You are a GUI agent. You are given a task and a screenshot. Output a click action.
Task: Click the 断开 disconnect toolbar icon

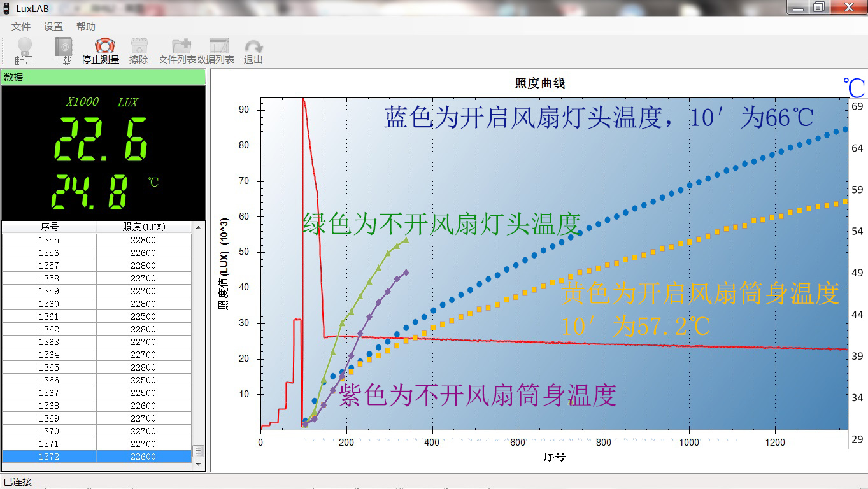point(24,51)
